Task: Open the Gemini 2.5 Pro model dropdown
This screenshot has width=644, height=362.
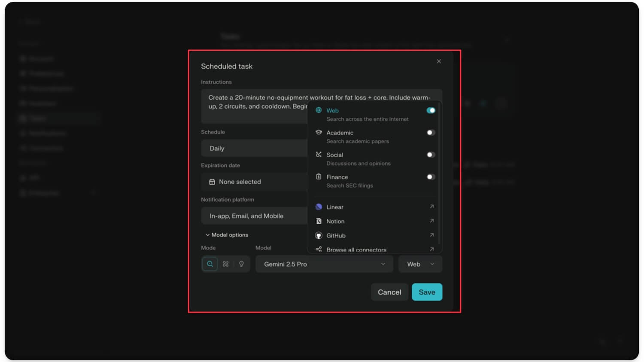Action: (x=324, y=264)
